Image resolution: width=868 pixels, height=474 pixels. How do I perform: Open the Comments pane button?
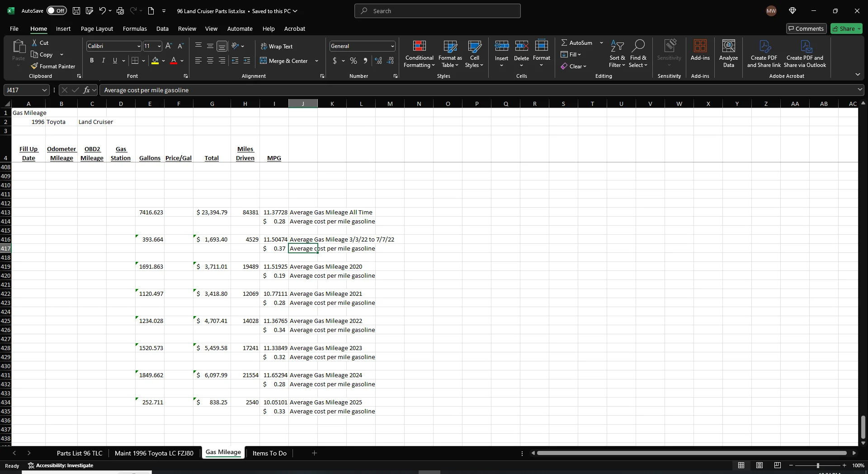[806, 28]
